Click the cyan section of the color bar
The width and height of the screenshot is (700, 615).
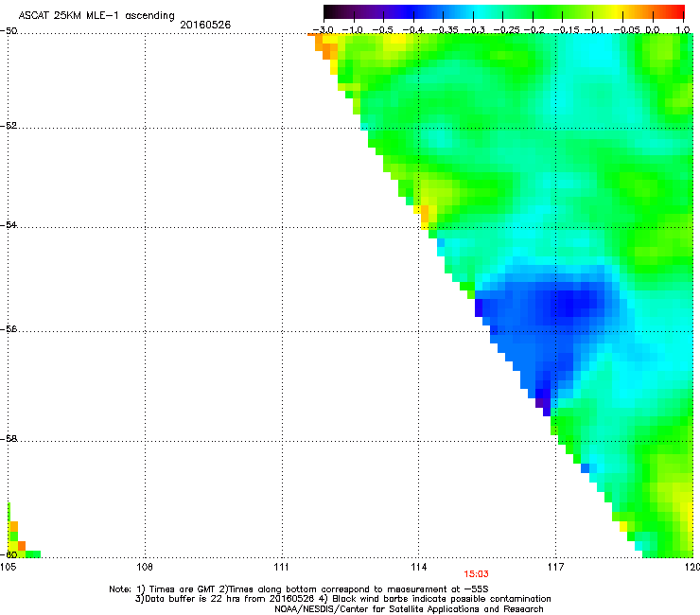point(478,12)
